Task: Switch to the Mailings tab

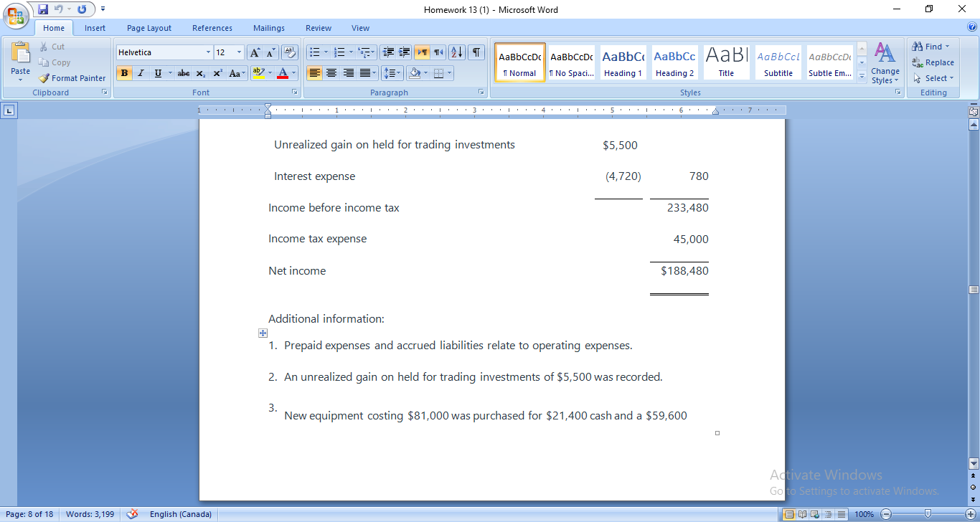Action: point(268,28)
